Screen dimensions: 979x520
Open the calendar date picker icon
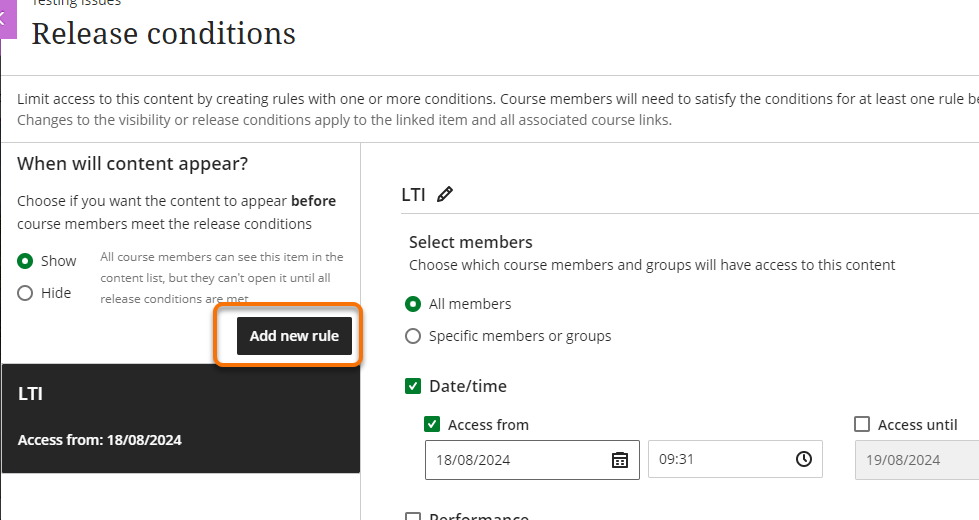620,460
